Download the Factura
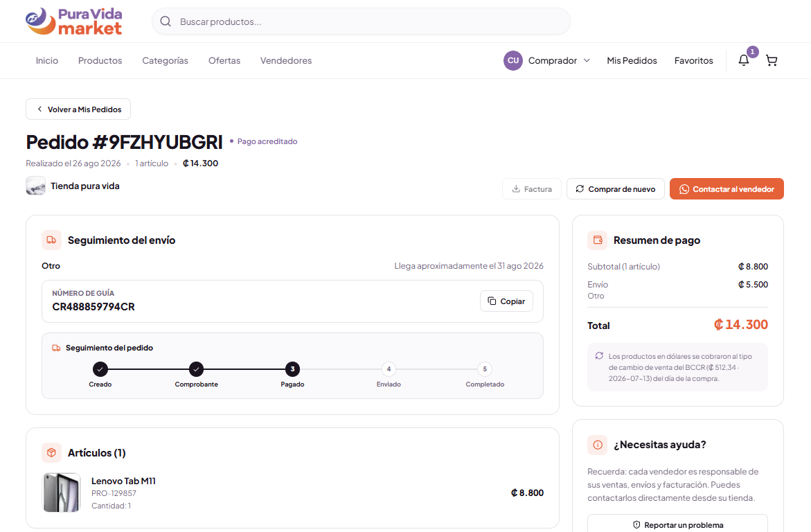Screen dimensions: 811x532 [x=532, y=189]
